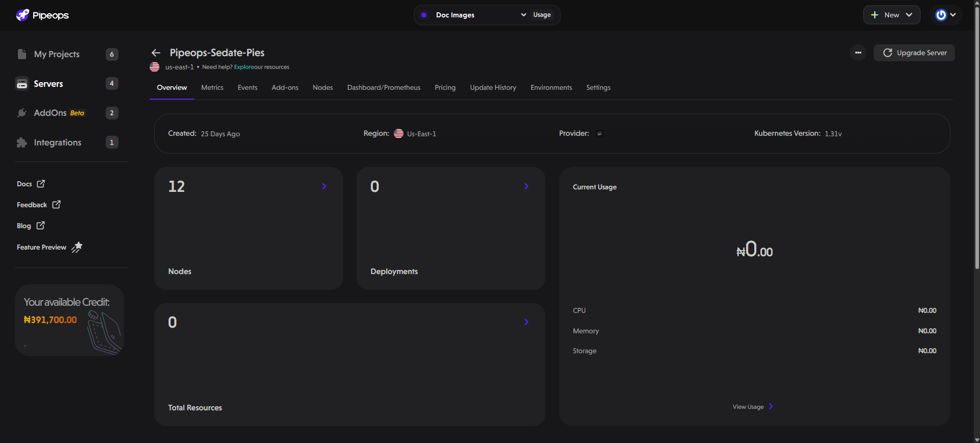The width and height of the screenshot is (980, 443).
Task: Click the Servers count badge 4
Action: pos(112,84)
